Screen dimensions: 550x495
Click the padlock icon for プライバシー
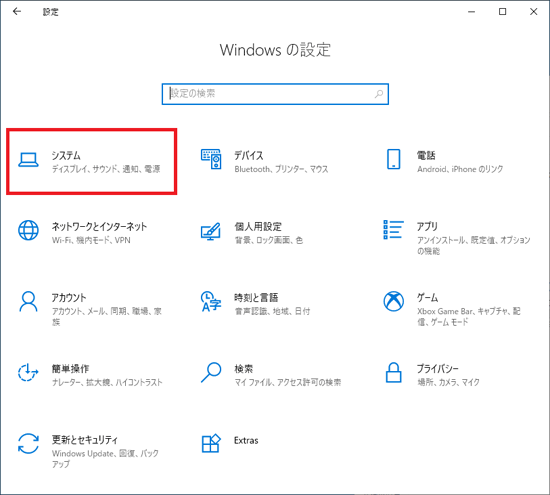(x=394, y=372)
